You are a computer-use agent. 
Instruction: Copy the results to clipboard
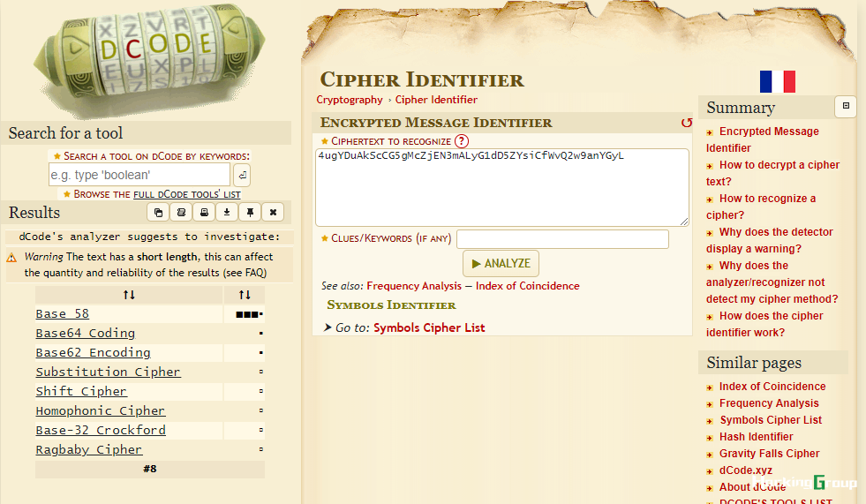[x=159, y=213]
